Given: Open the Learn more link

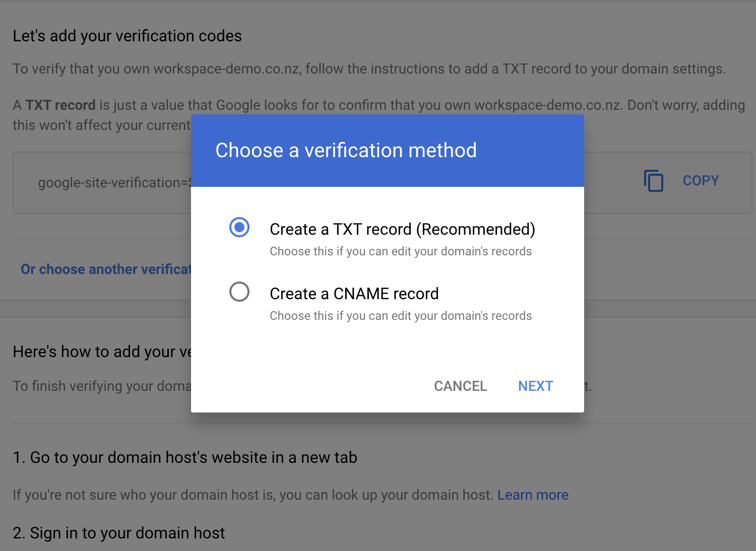Looking at the screenshot, I should 533,495.
